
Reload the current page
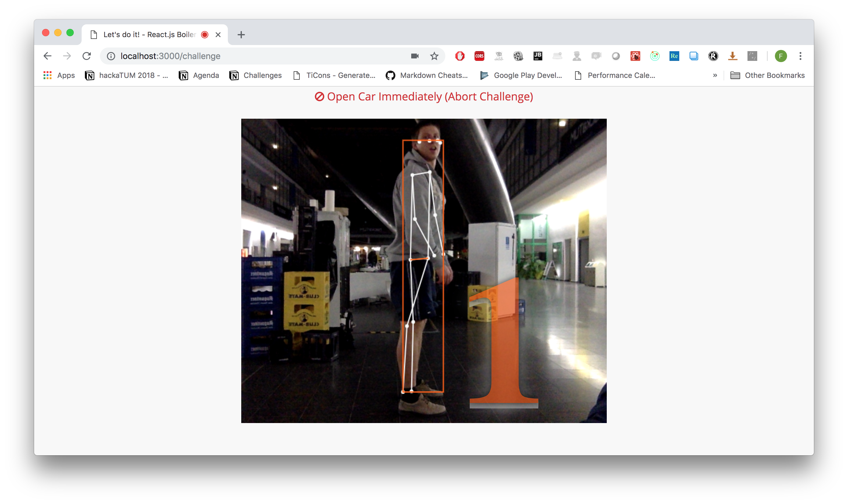pos(87,56)
